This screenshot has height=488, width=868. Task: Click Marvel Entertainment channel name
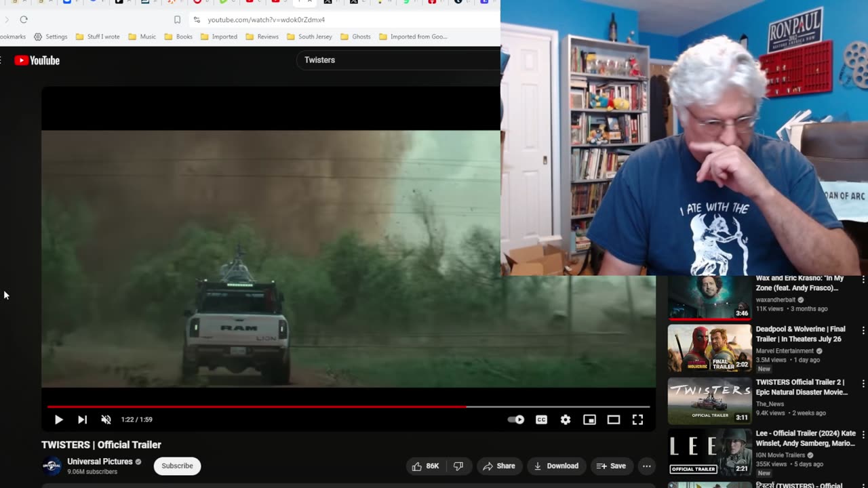[x=785, y=351]
